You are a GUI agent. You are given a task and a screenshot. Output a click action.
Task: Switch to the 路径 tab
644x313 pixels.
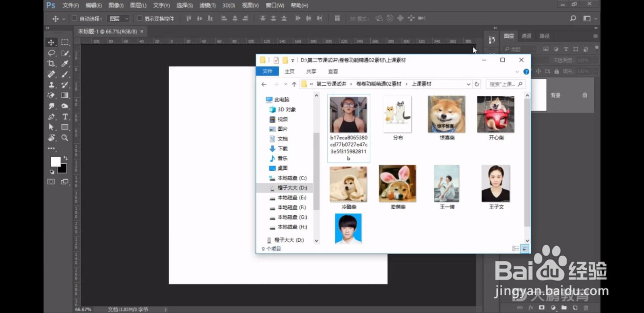pyautogui.click(x=545, y=36)
